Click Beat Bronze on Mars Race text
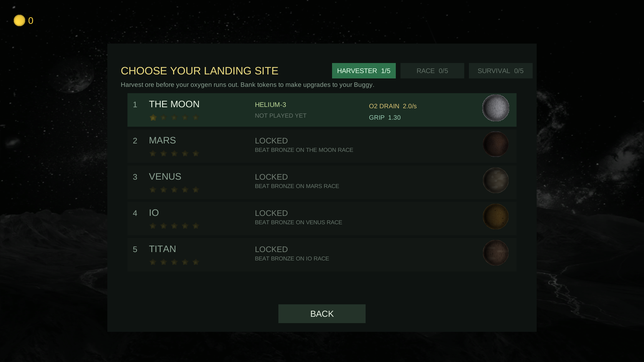644x362 pixels. tap(297, 186)
